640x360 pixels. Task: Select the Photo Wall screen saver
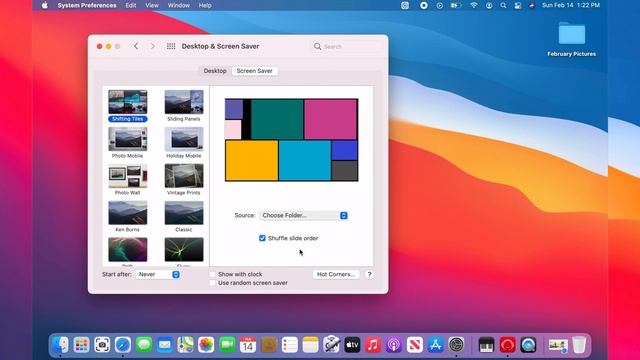(128, 179)
